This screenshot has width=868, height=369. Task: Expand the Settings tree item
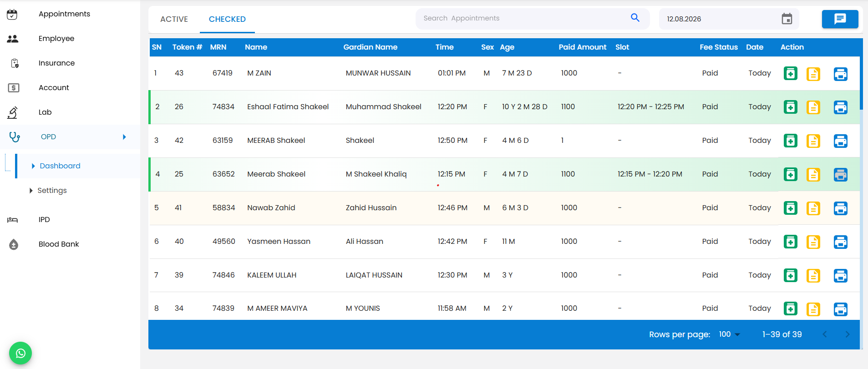pyautogui.click(x=31, y=191)
